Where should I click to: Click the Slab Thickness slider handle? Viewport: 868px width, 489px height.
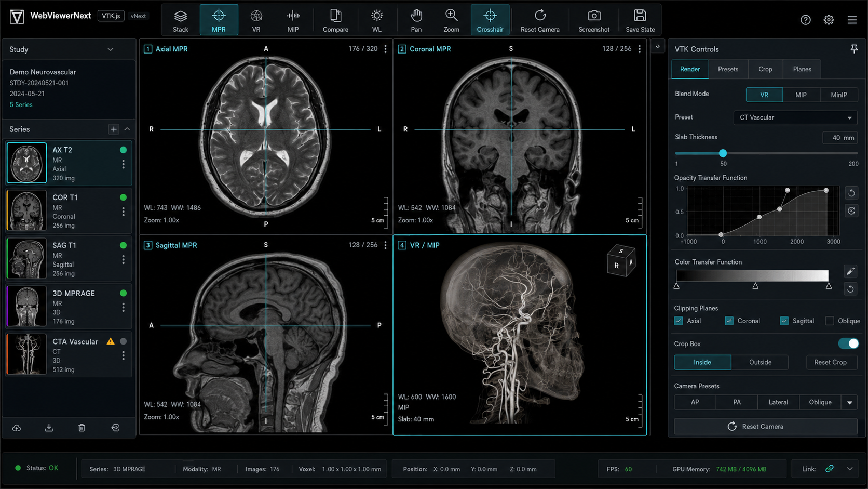point(723,153)
